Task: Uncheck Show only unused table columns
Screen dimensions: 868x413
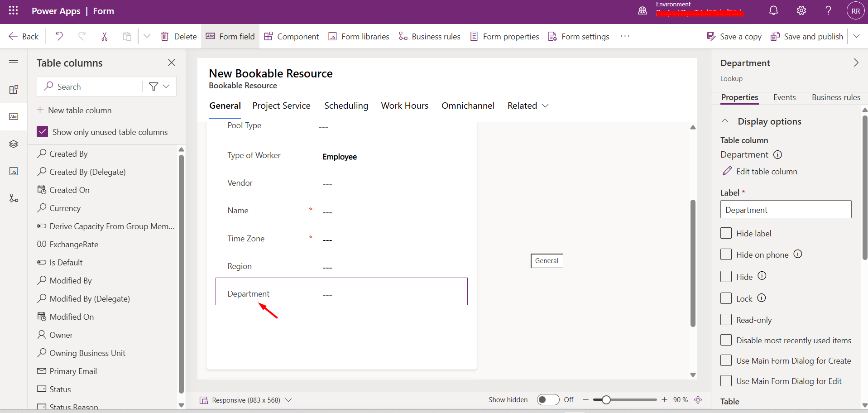Action: (x=43, y=132)
